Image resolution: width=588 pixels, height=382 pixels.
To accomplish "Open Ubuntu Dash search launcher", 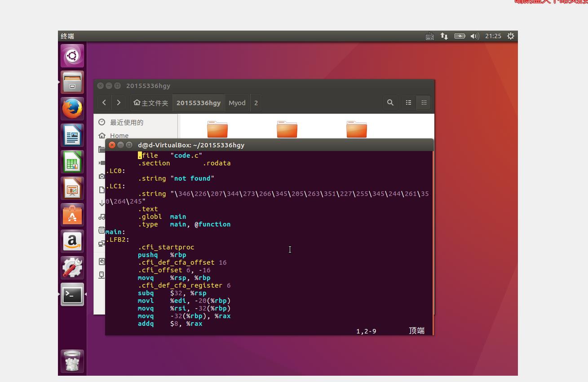I will click(x=72, y=56).
